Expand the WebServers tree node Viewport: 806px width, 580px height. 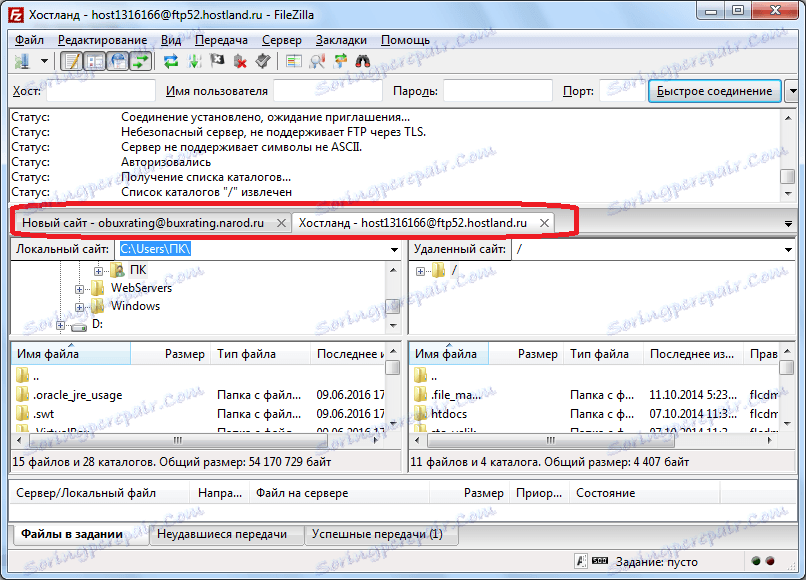click(79, 289)
